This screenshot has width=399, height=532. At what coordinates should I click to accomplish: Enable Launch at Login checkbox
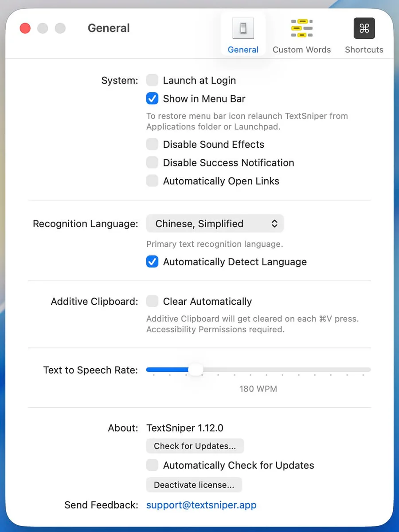click(152, 80)
